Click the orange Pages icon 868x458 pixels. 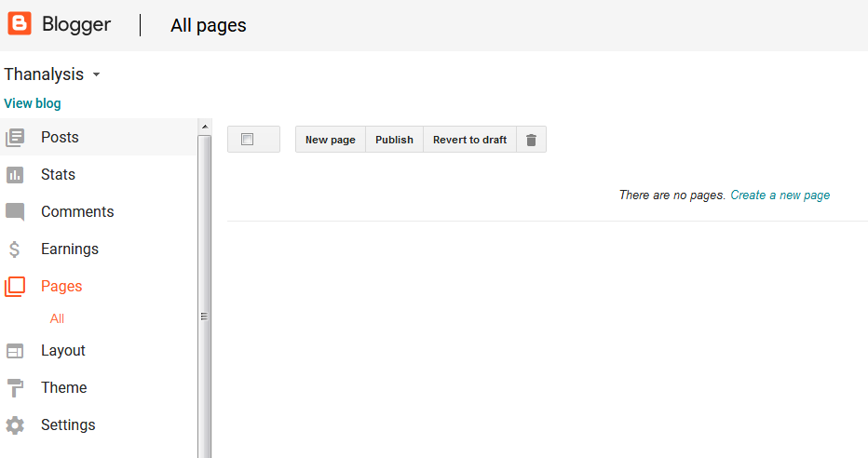click(x=15, y=287)
